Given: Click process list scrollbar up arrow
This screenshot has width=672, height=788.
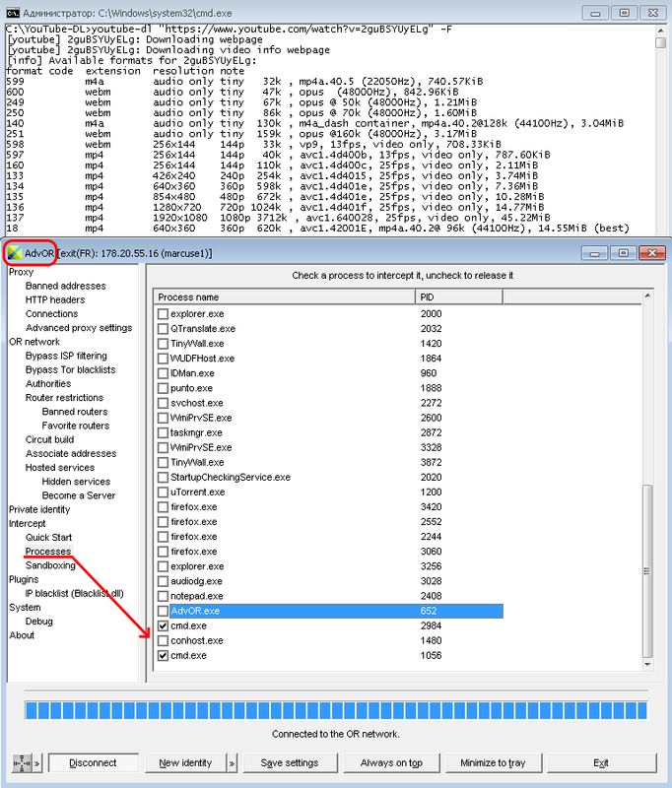Looking at the screenshot, I should (648, 295).
